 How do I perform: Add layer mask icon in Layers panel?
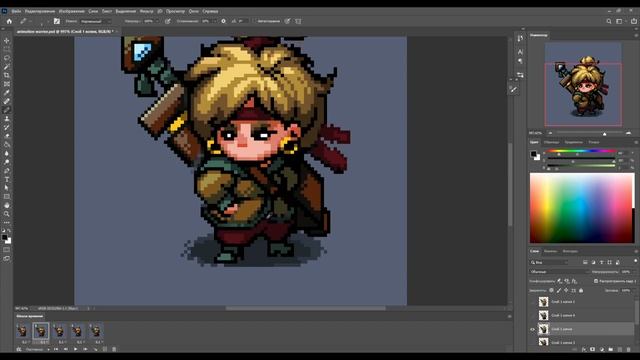pyautogui.click(x=593, y=350)
